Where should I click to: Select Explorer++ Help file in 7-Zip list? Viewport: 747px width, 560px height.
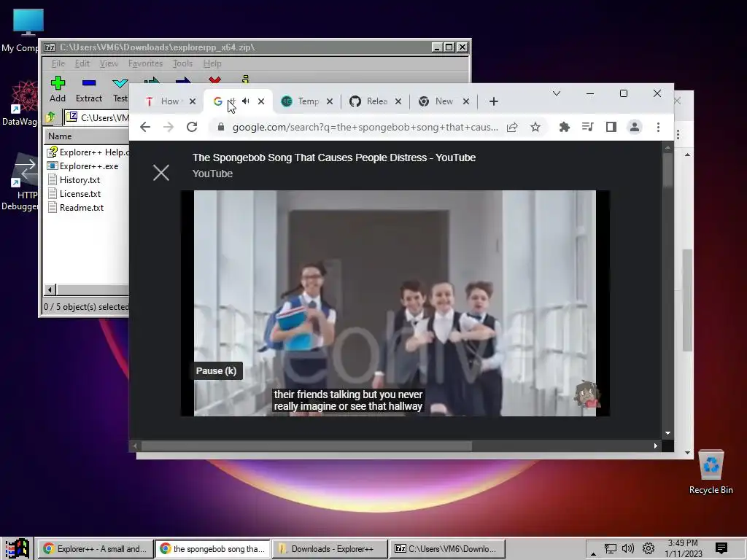click(x=88, y=152)
